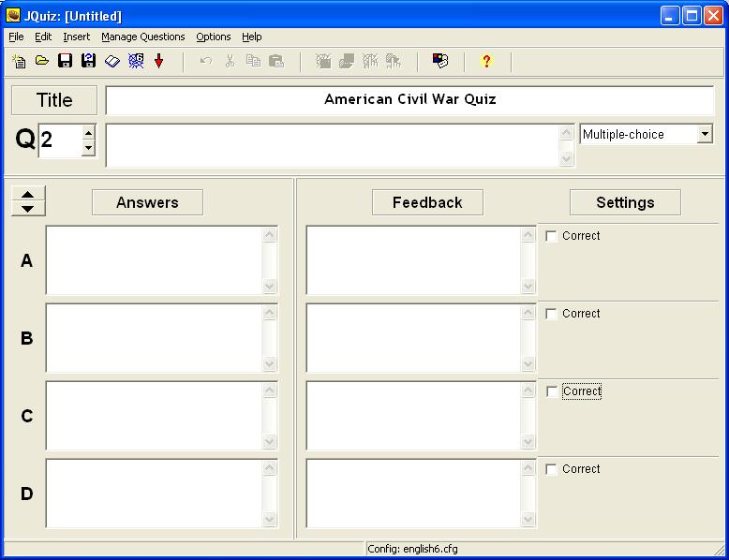Open the Configure Output palette icon
The width and height of the screenshot is (729, 560).
[440, 61]
